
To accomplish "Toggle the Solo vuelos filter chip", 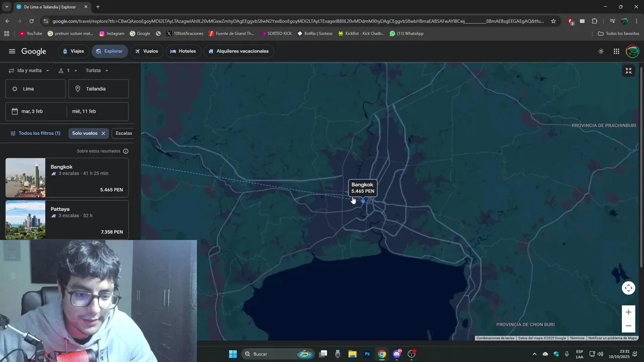I will 85,133.
